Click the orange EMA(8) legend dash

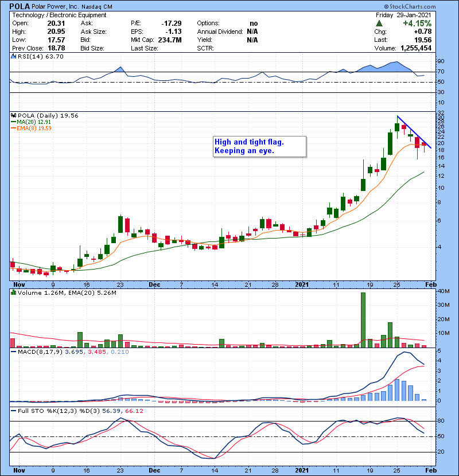13,128
